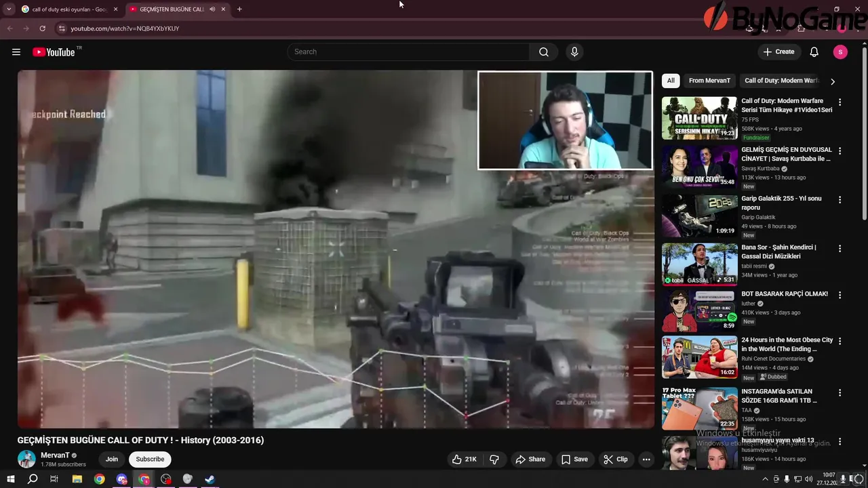Select the All filter chip

pyautogui.click(x=671, y=81)
